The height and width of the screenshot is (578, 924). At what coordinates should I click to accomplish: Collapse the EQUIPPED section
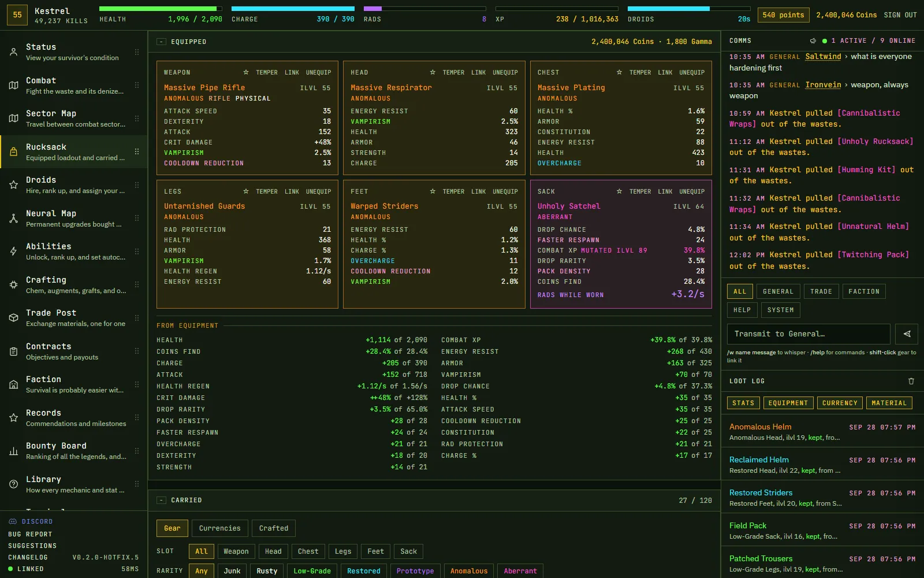tap(162, 42)
